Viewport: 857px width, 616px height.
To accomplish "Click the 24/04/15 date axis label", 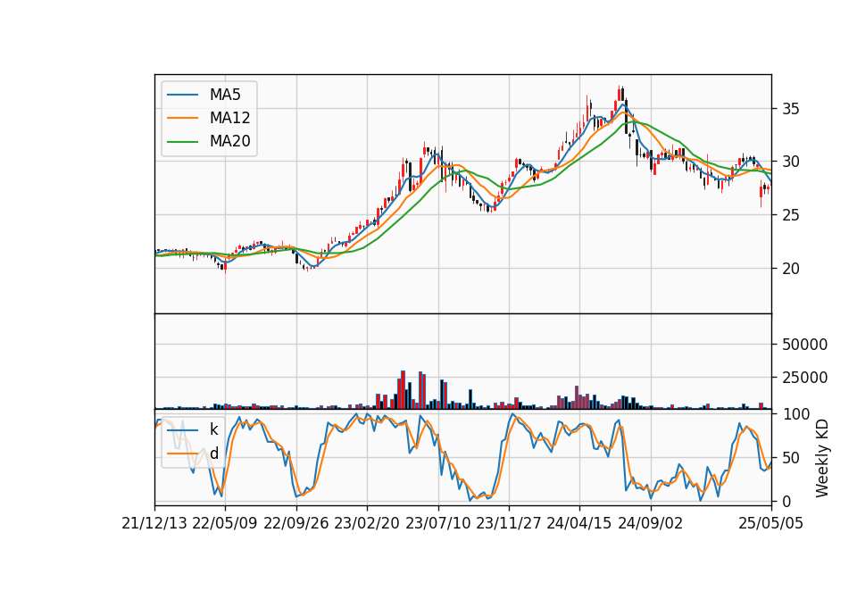I will click(x=579, y=524).
